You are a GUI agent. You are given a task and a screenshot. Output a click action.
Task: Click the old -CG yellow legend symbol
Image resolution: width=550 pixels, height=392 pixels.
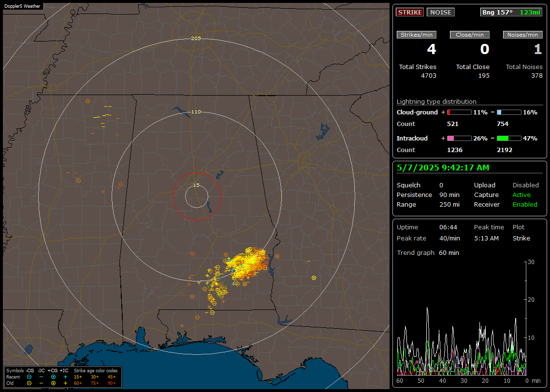29,383
